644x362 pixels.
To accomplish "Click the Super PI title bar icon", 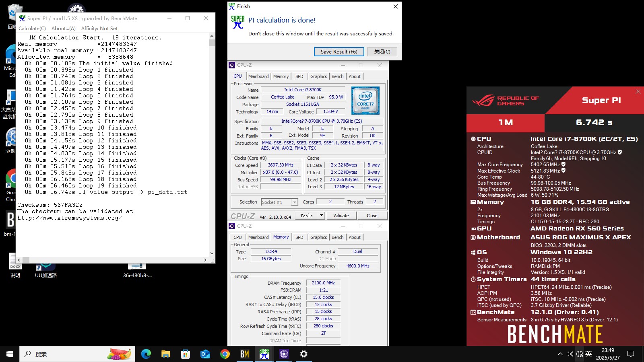I will [22, 18].
